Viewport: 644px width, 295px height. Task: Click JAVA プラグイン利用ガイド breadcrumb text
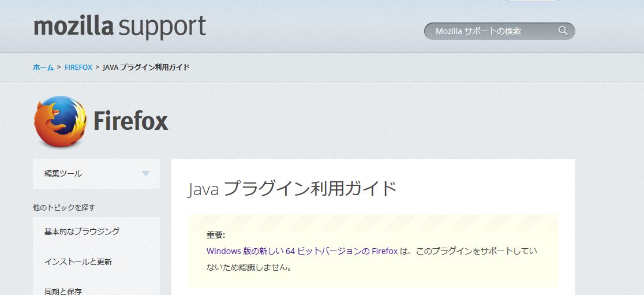click(146, 68)
